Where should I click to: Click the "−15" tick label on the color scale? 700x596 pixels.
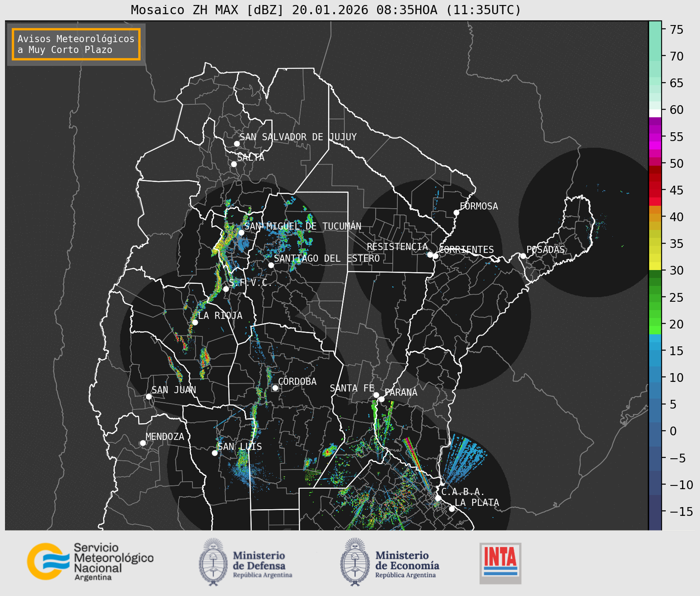[x=681, y=512]
